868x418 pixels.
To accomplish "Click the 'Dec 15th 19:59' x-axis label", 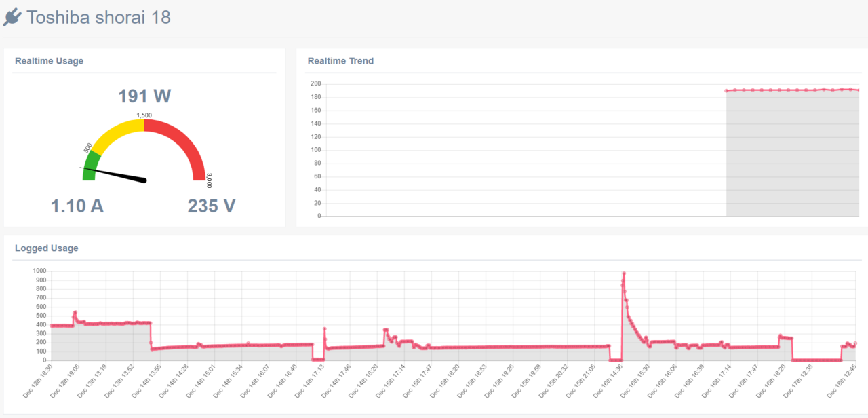I will pos(526,381).
